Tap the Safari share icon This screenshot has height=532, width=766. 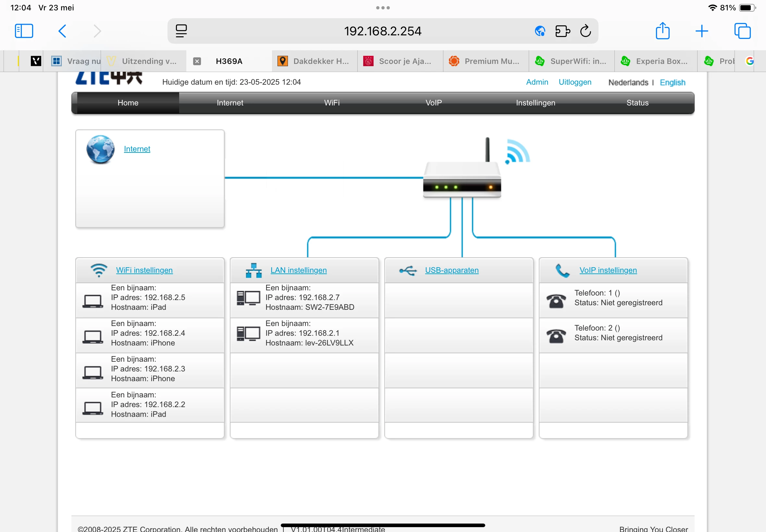[662, 31]
